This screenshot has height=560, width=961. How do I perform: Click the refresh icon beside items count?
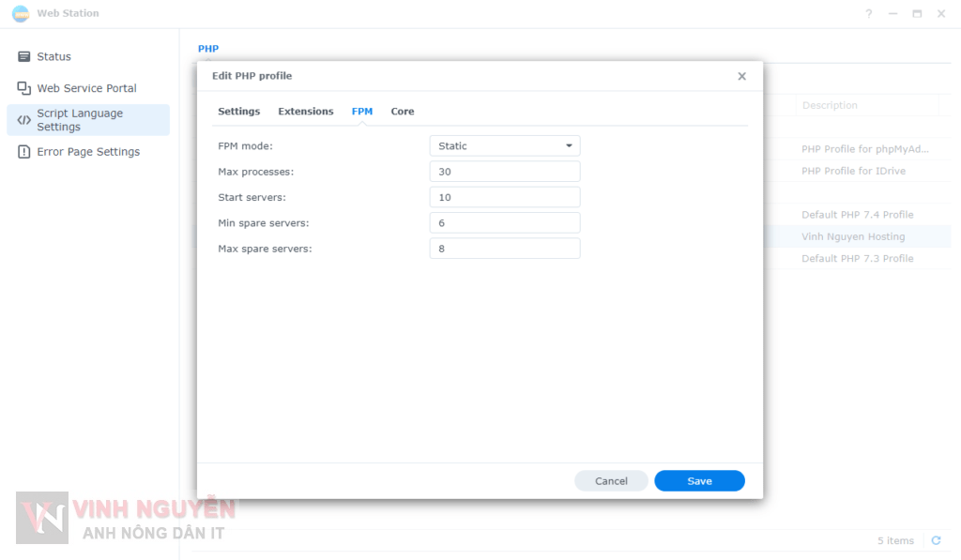(x=935, y=540)
